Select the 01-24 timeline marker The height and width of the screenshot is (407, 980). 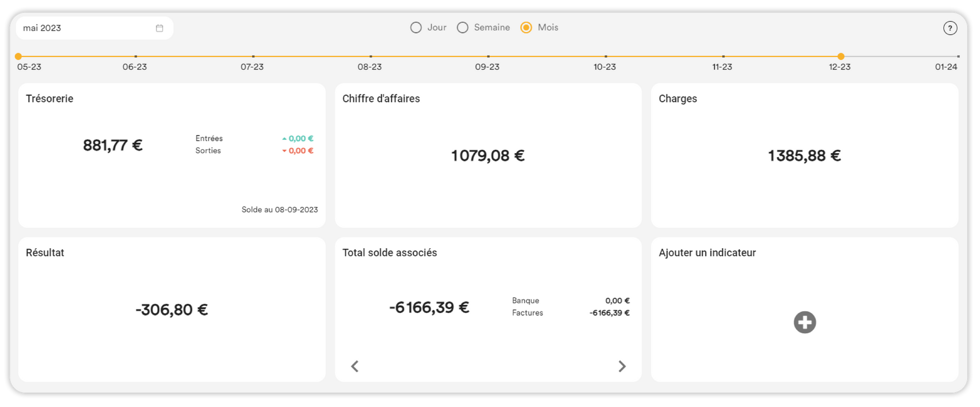tap(958, 57)
